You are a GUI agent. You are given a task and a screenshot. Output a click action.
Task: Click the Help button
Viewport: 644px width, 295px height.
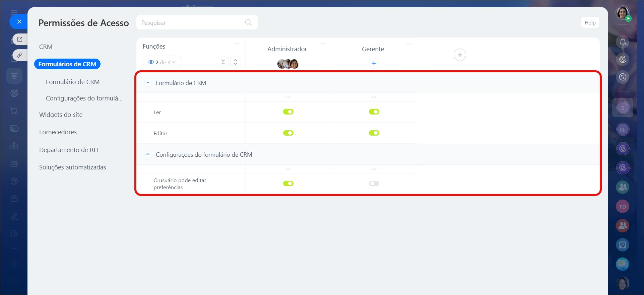[x=590, y=22]
